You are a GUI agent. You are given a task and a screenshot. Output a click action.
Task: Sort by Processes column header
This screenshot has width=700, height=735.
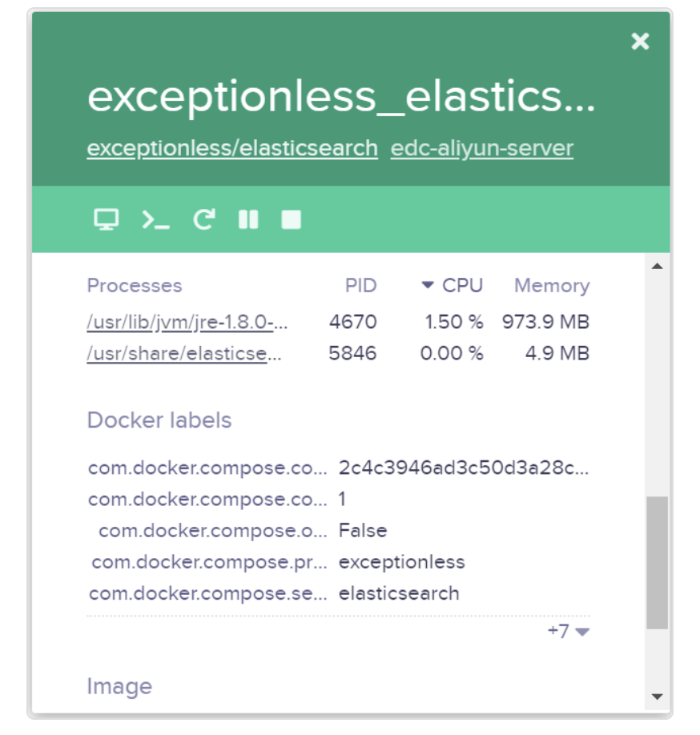tap(135, 286)
